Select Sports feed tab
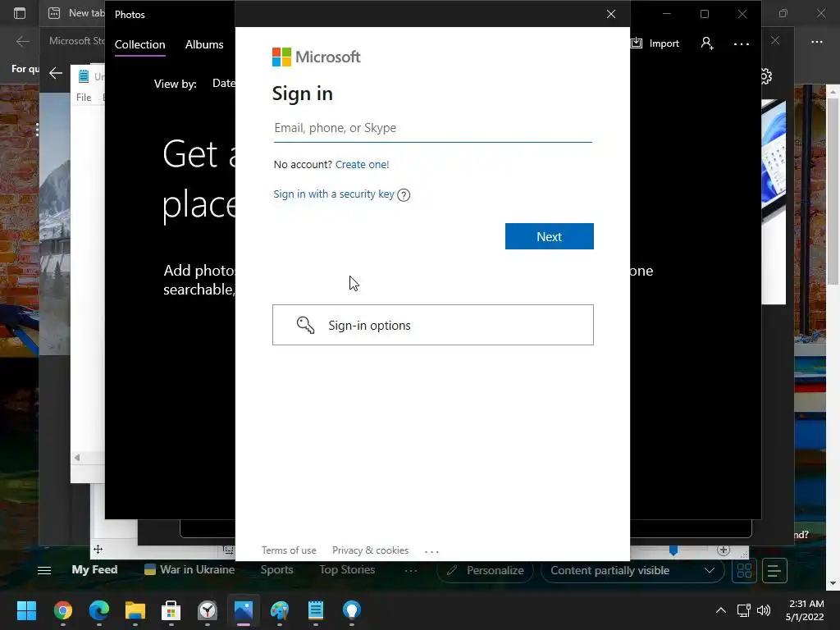Viewport: 840px width, 630px height. point(276,570)
